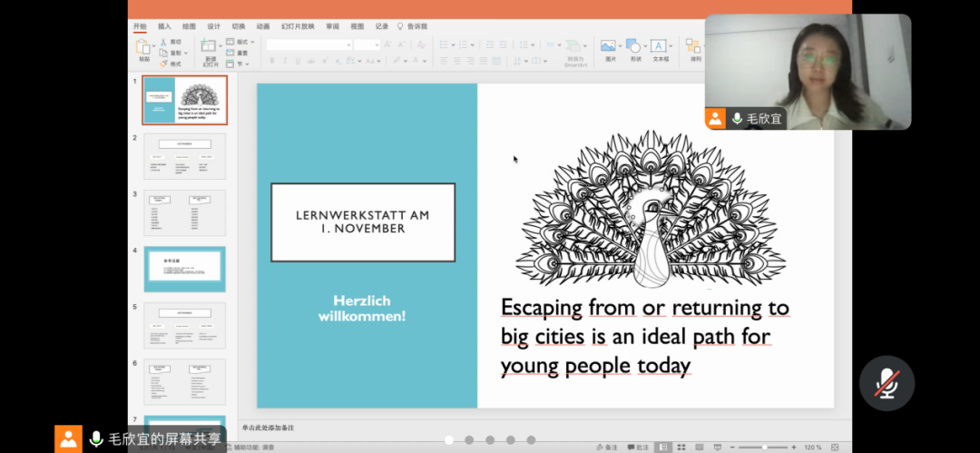Image resolution: width=980 pixels, height=453 pixels.
Task: Insert a text box (文本框)
Action: click(x=659, y=46)
